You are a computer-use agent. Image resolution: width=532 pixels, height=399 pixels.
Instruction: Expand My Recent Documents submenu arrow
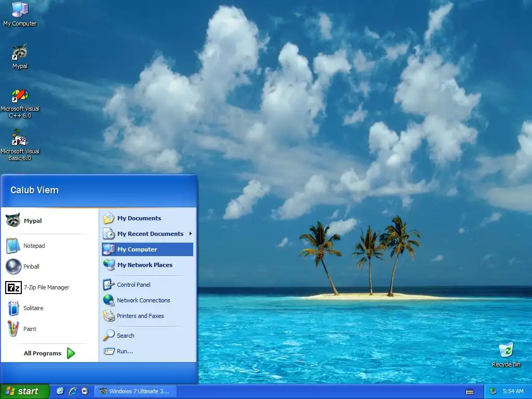pyautogui.click(x=191, y=234)
